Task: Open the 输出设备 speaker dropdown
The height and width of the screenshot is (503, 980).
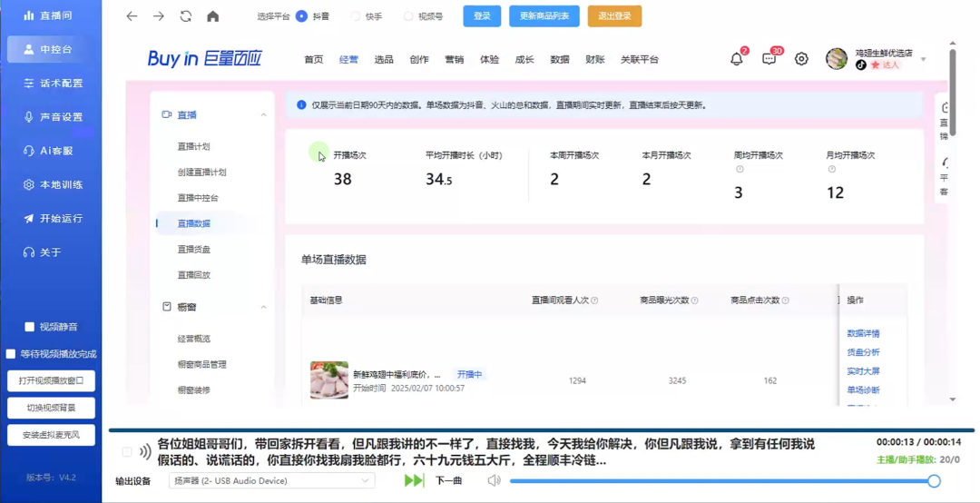Action: (272, 480)
